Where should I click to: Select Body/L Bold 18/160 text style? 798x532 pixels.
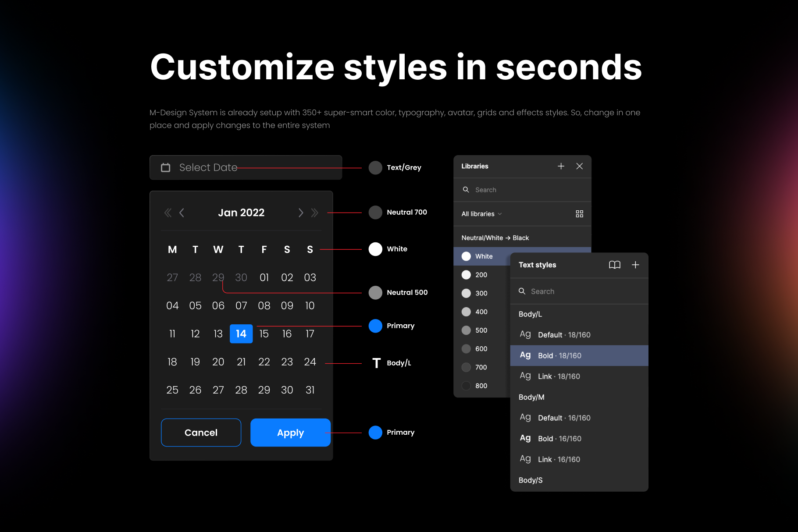point(579,355)
